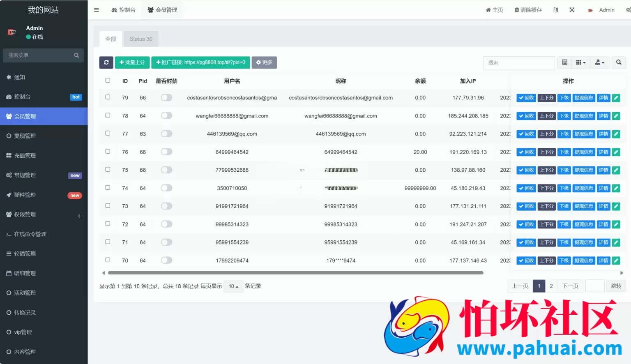Switch to the 控制台 top tab
This screenshot has width=631, height=364.
[123, 10]
